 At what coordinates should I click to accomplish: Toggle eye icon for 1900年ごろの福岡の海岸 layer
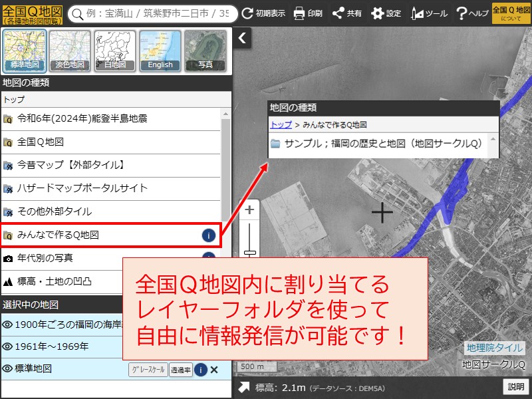coord(8,325)
